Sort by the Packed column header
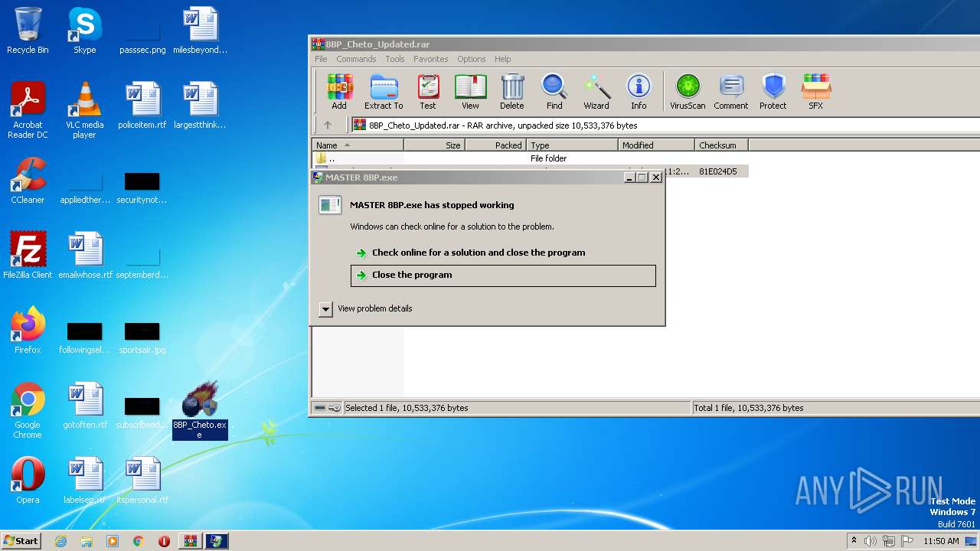Screen dimensions: 980x551 point(495,145)
